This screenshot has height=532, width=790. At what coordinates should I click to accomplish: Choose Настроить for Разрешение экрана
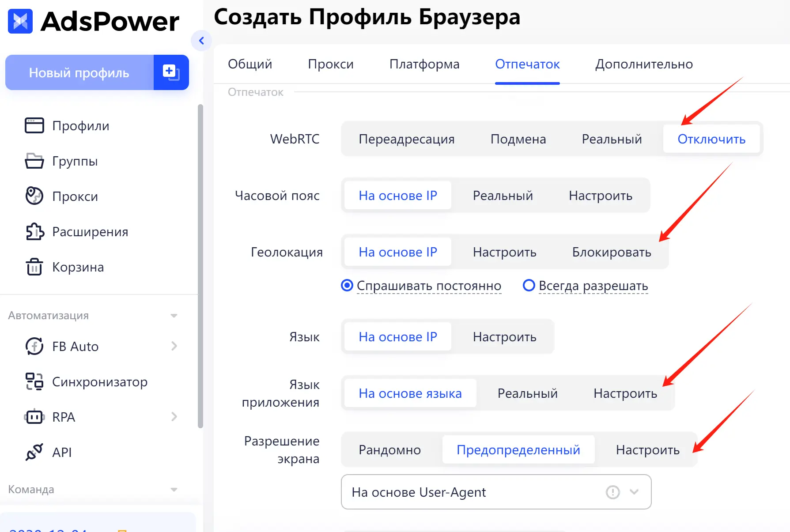click(x=647, y=450)
